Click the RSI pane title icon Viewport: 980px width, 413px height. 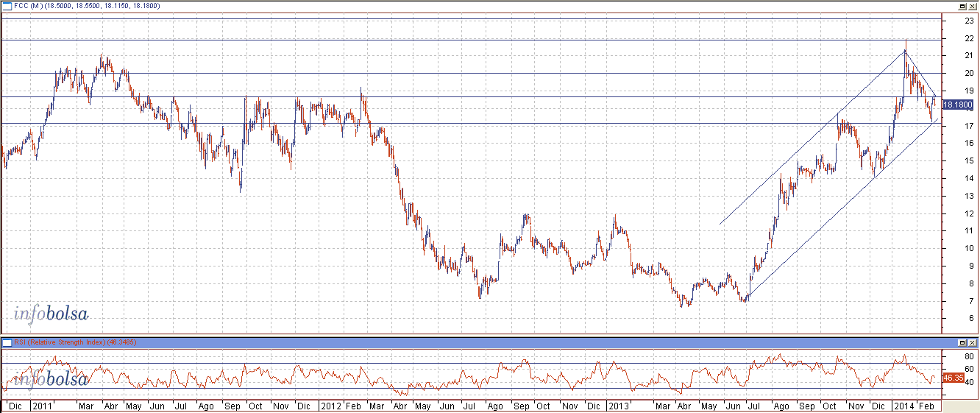7,343
